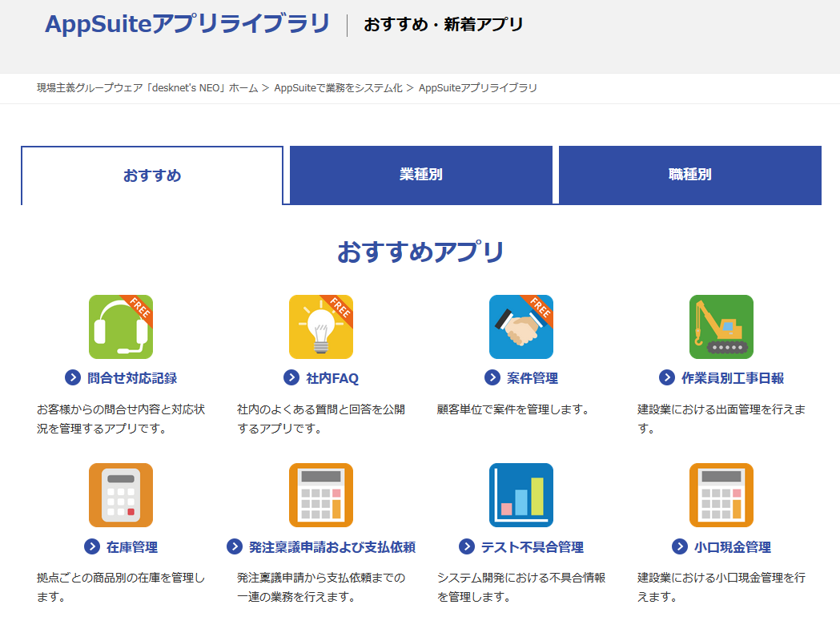Select the bar chart テスト不具合管理 icon

point(520,495)
